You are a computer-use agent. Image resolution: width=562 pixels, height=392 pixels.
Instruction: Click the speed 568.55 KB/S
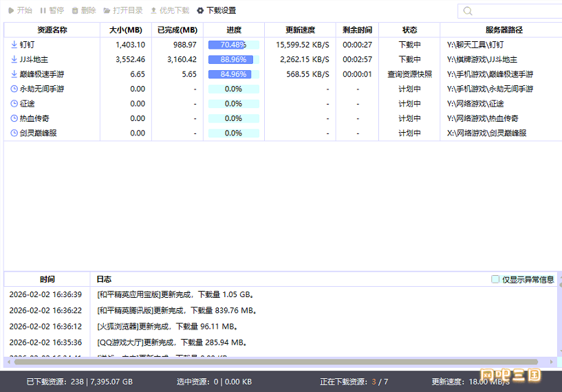pos(307,74)
